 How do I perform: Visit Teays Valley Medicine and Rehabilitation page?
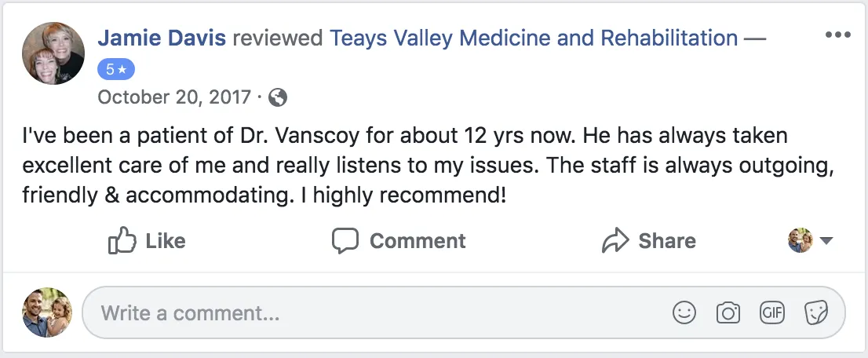(x=534, y=38)
